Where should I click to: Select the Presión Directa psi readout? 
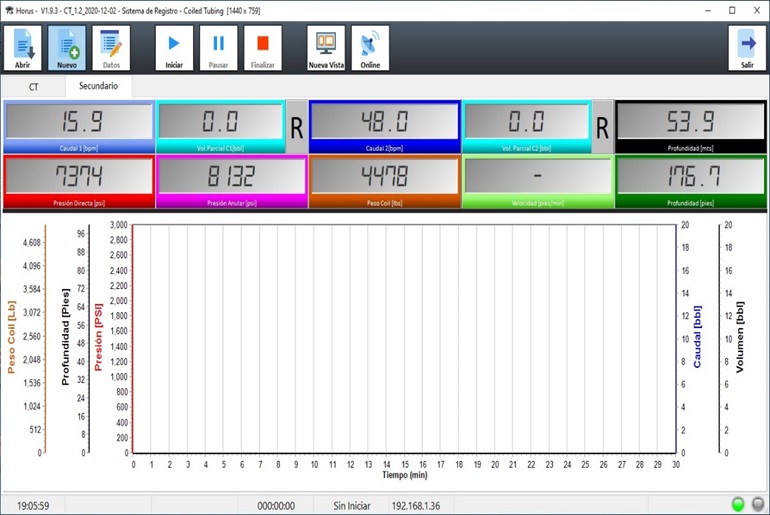(79, 178)
